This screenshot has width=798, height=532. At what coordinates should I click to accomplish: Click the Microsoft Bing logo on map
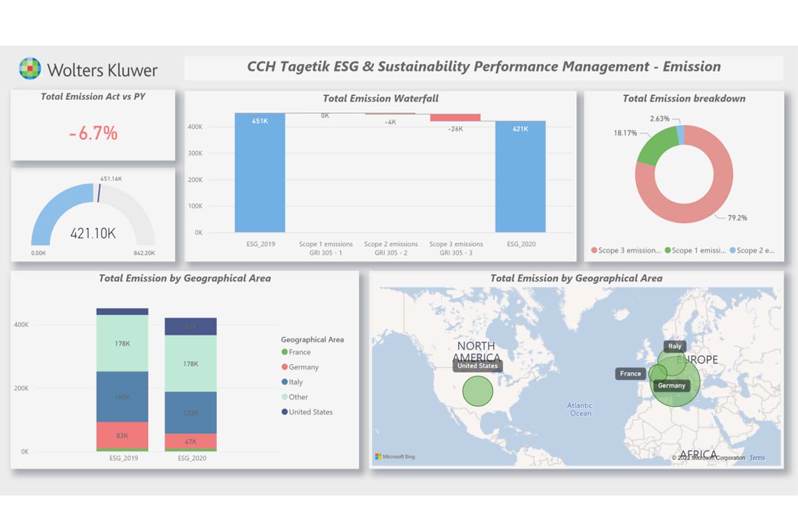tap(395, 457)
